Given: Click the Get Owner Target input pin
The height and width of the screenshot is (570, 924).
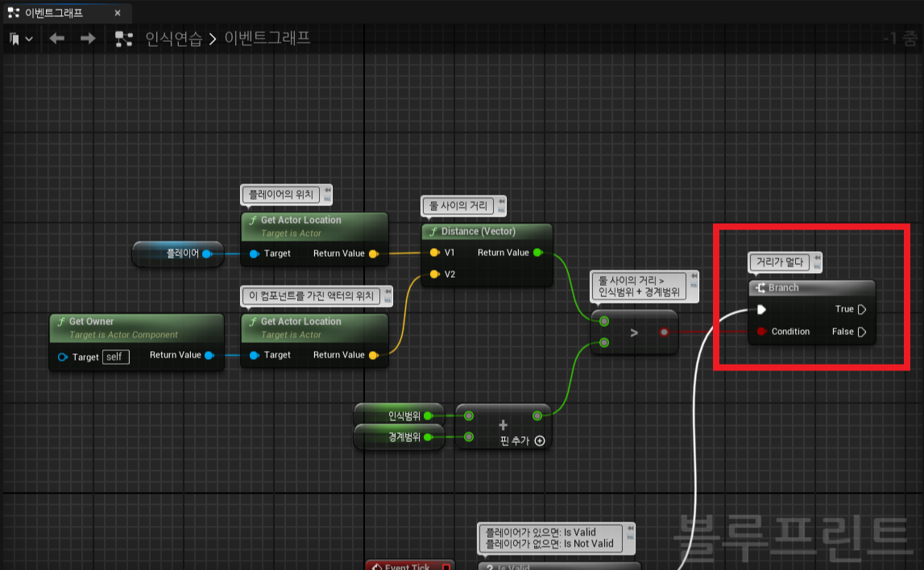Looking at the screenshot, I should tap(63, 357).
